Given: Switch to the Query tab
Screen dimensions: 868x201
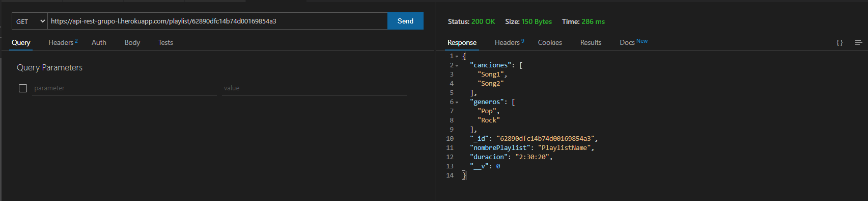Looking at the screenshot, I should tap(21, 42).
